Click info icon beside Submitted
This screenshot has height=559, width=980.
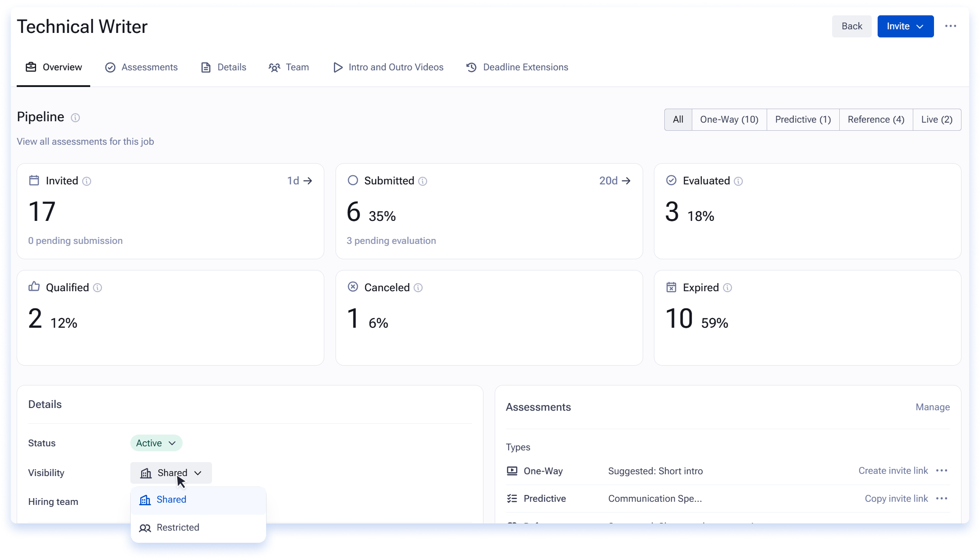pos(423,181)
